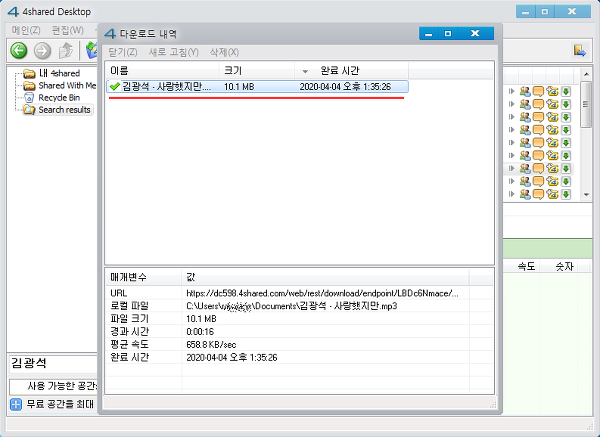Click the 0:00:16 elapsed time value
Viewport: 600px width, 437px height.
tap(200, 331)
